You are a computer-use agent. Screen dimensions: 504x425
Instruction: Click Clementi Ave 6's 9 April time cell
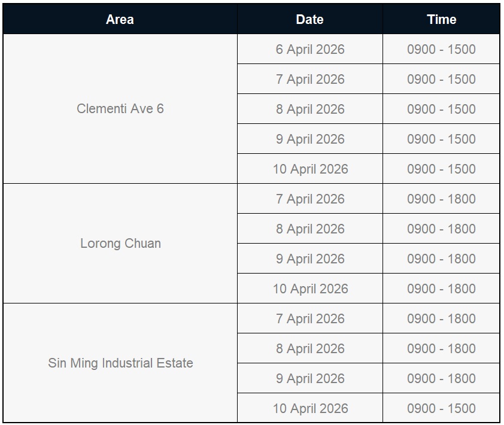[x=441, y=139]
